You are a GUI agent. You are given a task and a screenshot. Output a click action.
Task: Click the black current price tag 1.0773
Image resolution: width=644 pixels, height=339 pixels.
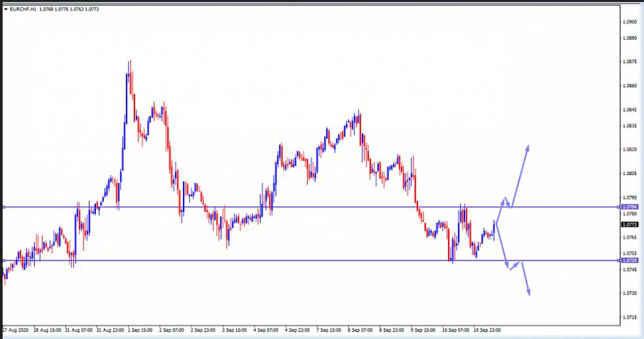click(x=630, y=225)
